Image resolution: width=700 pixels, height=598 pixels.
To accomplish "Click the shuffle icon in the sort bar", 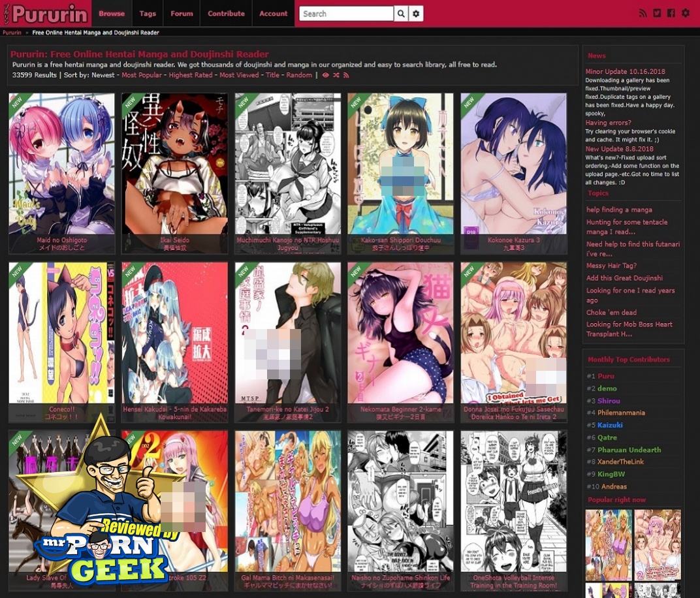I will coord(336,75).
